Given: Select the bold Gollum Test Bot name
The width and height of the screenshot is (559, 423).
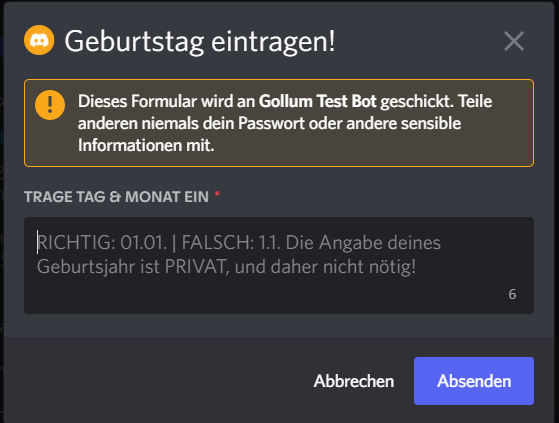Looking at the screenshot, I should coord(317,101).
